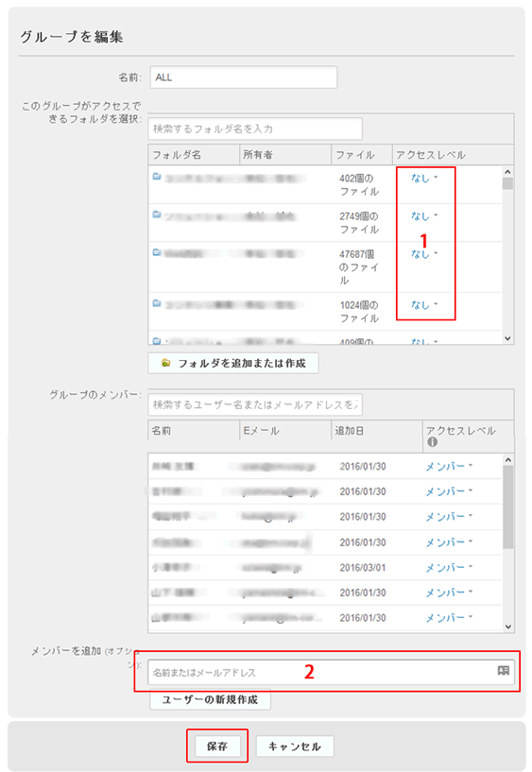532x772 pixels.
Task: Click the group name field containing ALL
Action: (244, 77)
